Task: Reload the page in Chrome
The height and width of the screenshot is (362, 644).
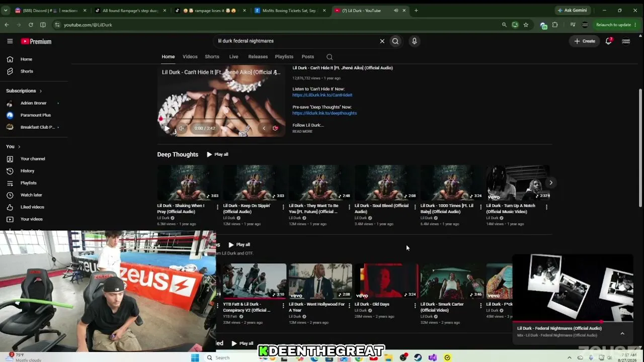Action: click(31, 25)
